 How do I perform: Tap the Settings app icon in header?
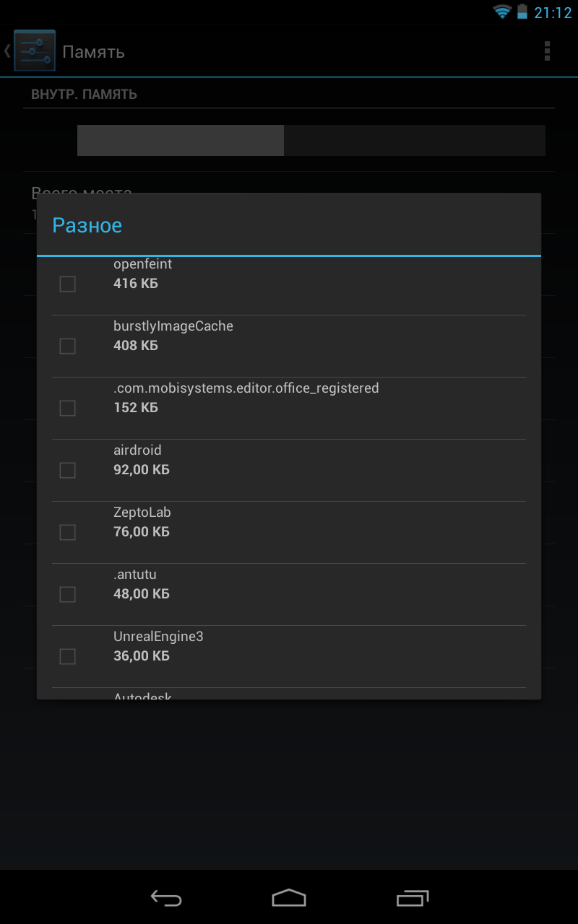[34, 51]
